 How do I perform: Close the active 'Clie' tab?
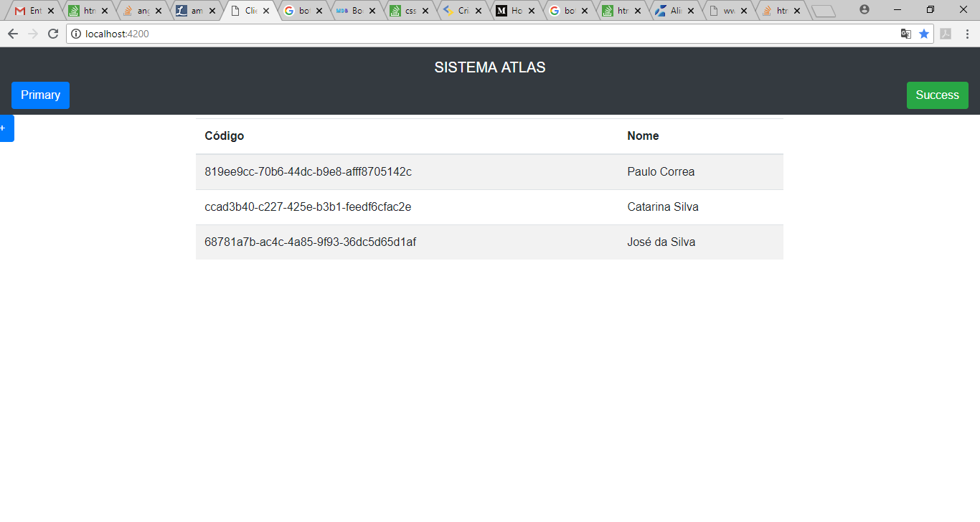pos(266,11)
